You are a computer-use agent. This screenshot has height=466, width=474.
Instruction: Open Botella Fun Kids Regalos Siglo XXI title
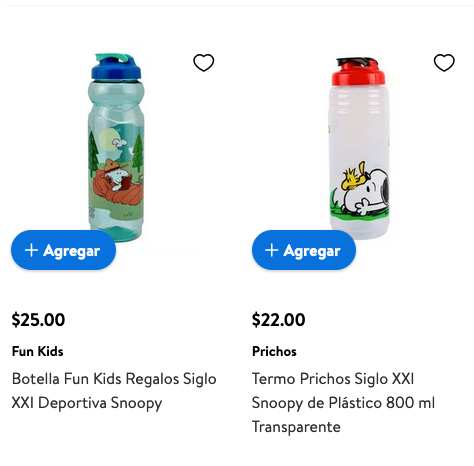(114, 391)
